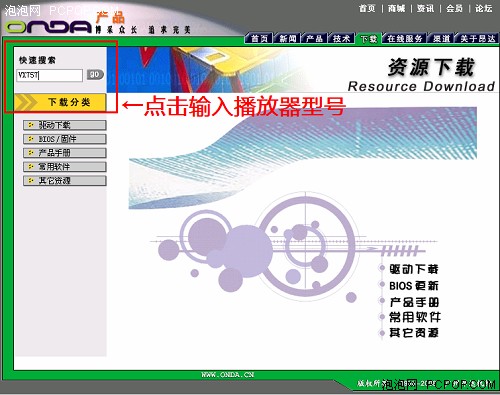Switch to the 产品 navigation tab
This screenshot has width=500, height=395.
314,39
